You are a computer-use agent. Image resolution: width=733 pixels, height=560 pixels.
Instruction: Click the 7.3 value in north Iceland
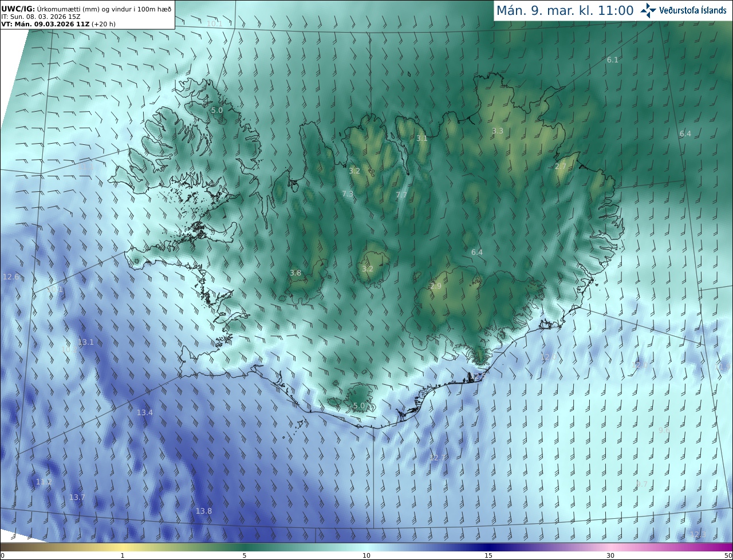[348, 194]
